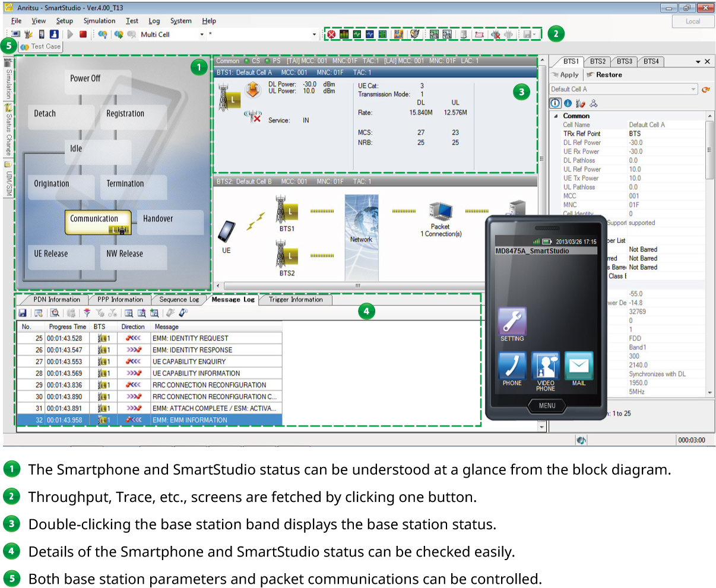
Task: Click the RF toolbar icon
Action: (398, 34)
